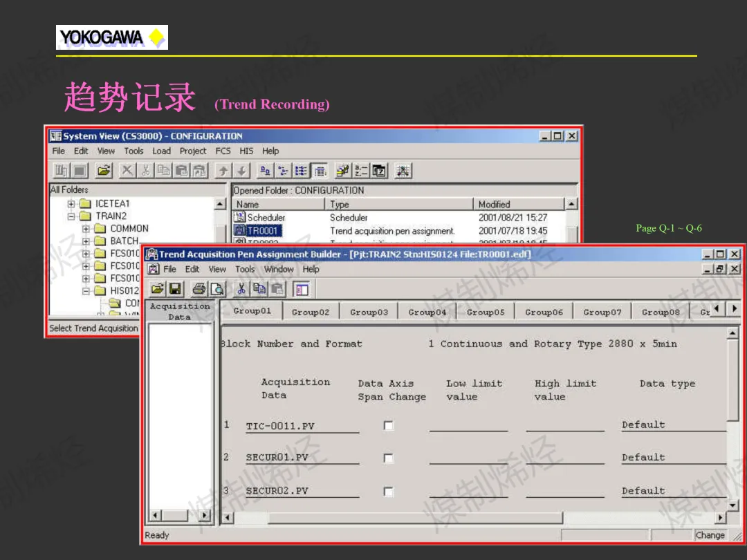Image resolution: width=747 pixels, height=560 pixels.
Task: Switch to the Group08 tab
Action: 661,312
